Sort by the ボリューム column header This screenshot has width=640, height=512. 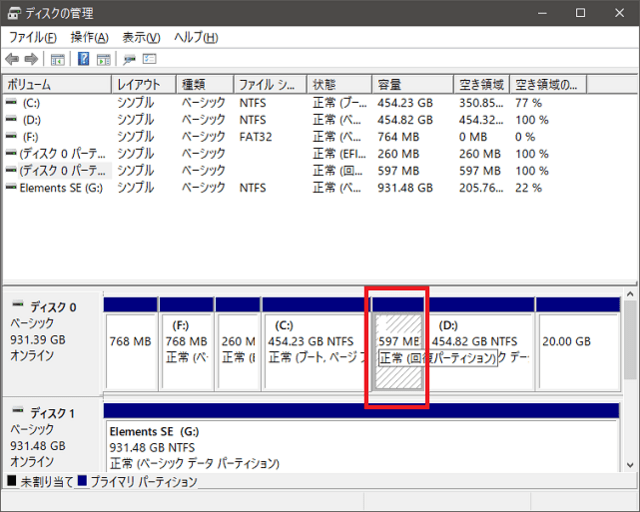click(57, 84)
